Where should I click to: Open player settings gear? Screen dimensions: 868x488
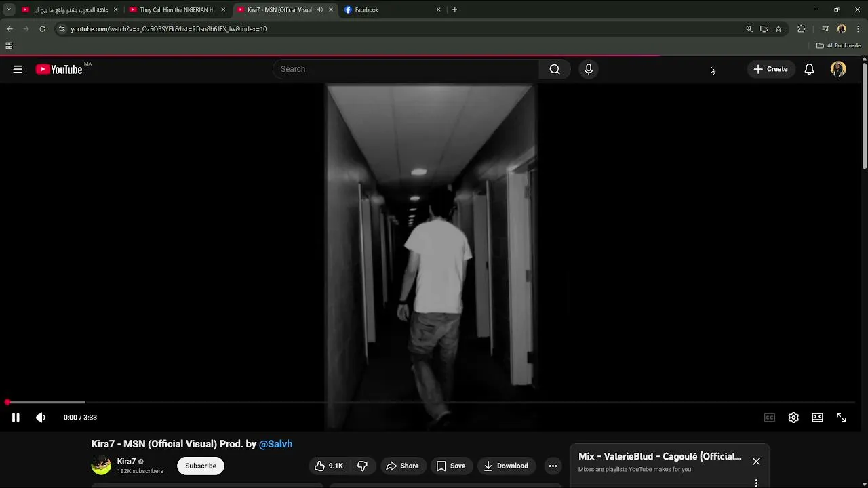[x=793, y=418]
